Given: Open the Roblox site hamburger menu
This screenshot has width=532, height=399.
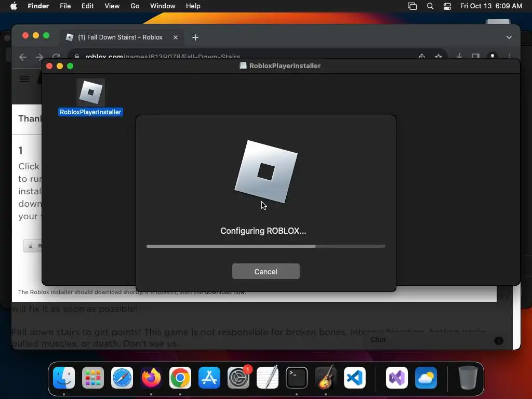Looking at the screenshot, I should [24, 79].
